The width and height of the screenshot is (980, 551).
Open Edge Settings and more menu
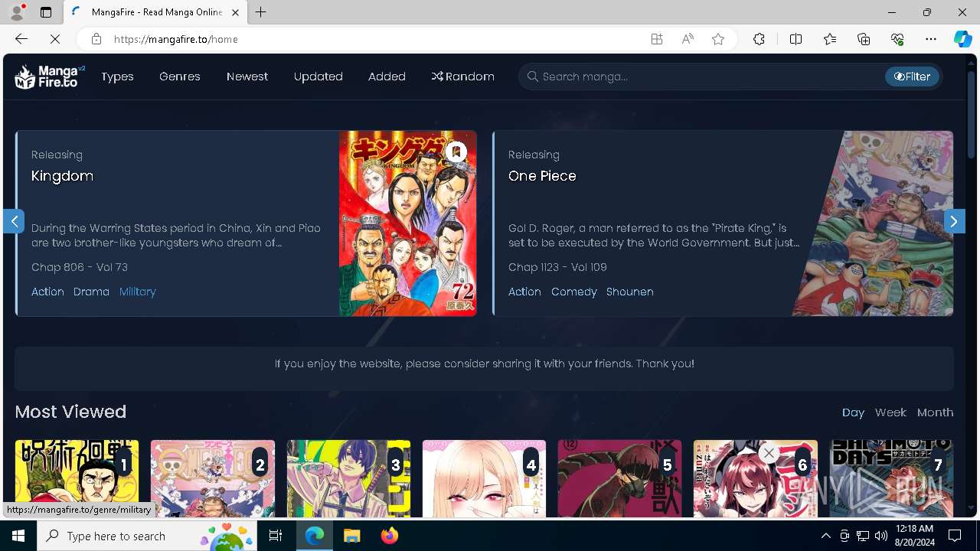coord(931,39)
